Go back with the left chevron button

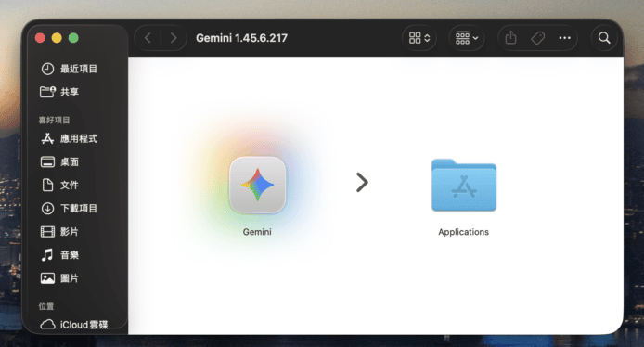pyautogui.click(x=148, y=38)
